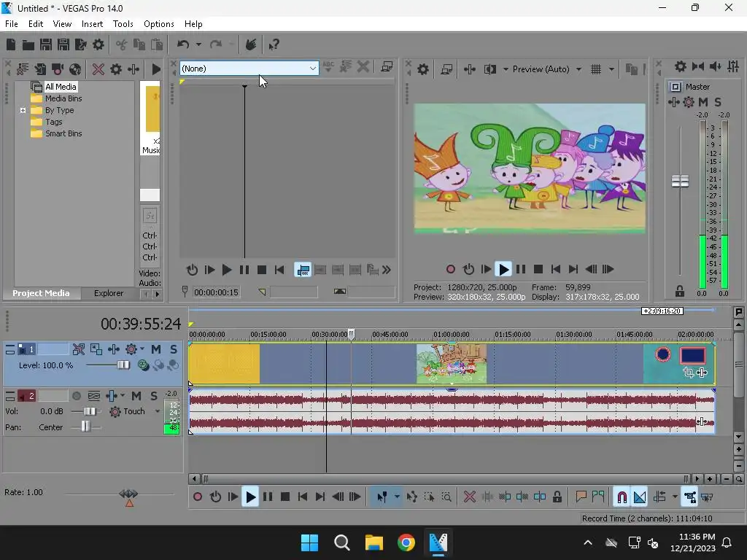
Task: Toggle Automatic Crossfades button
Action: point(640,497)
